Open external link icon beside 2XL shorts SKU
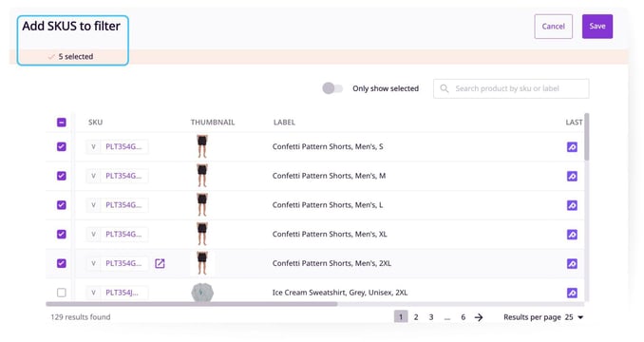 pos(160,263)
